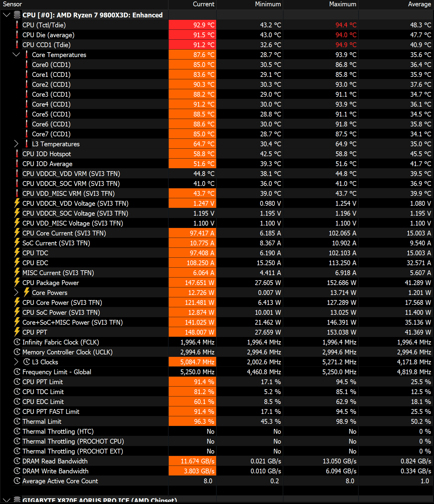This screenshot has height=504, width=434.
Task: Click lightning icon for CPU TDC
Action: click(x=17, y=253)
